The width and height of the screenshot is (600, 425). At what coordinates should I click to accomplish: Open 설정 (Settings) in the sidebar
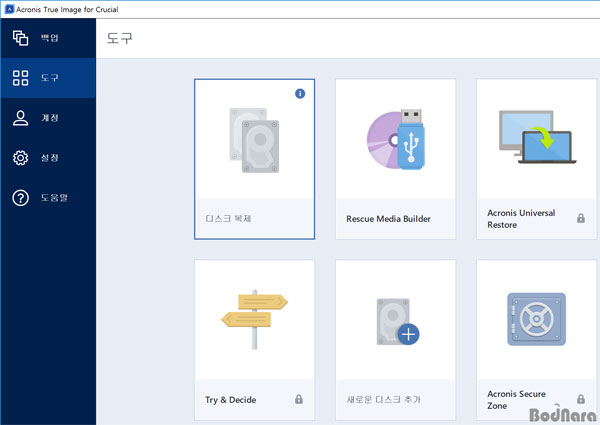tap(48, 158)
